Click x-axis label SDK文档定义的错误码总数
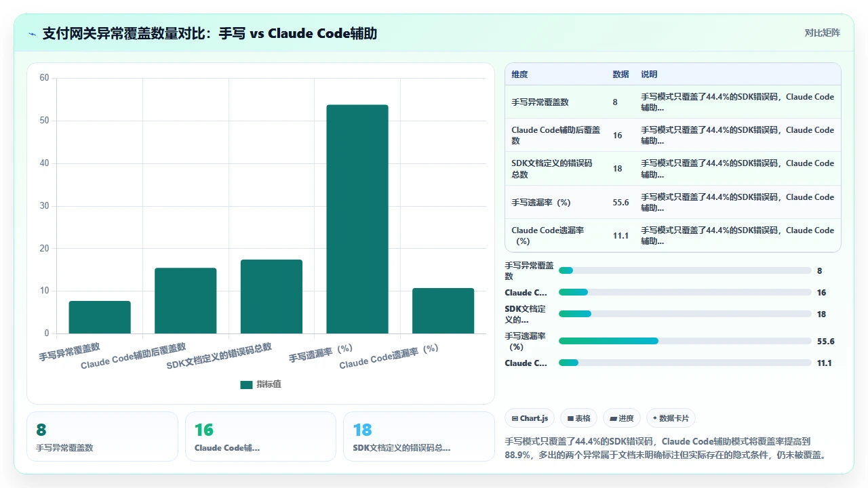 (219, 355)
